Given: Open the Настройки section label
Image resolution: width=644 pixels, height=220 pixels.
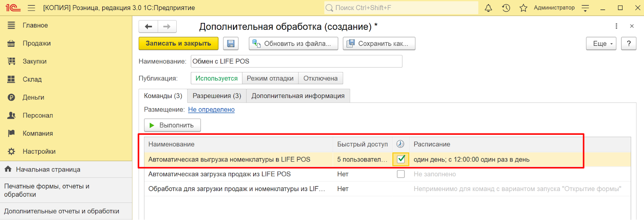Looking at the screenshot, I should click(39, 151).
